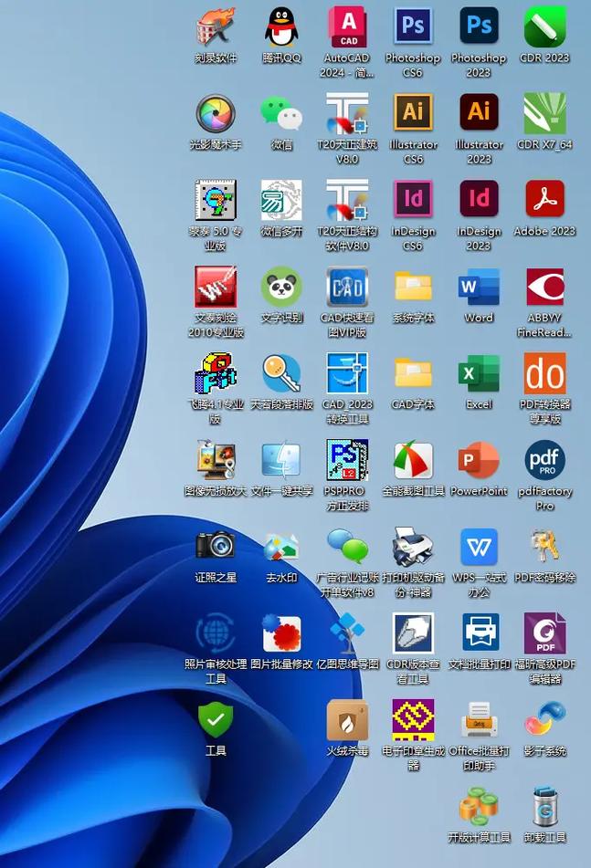Click the 卸载工具 recycle bin icon
The image size is (591, 868).
coord(544,808)
